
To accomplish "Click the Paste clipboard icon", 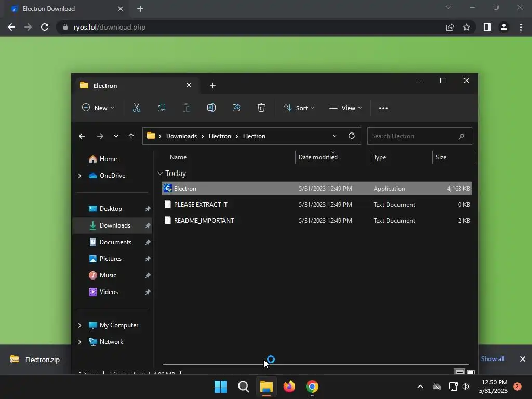I will coord(187,108).
